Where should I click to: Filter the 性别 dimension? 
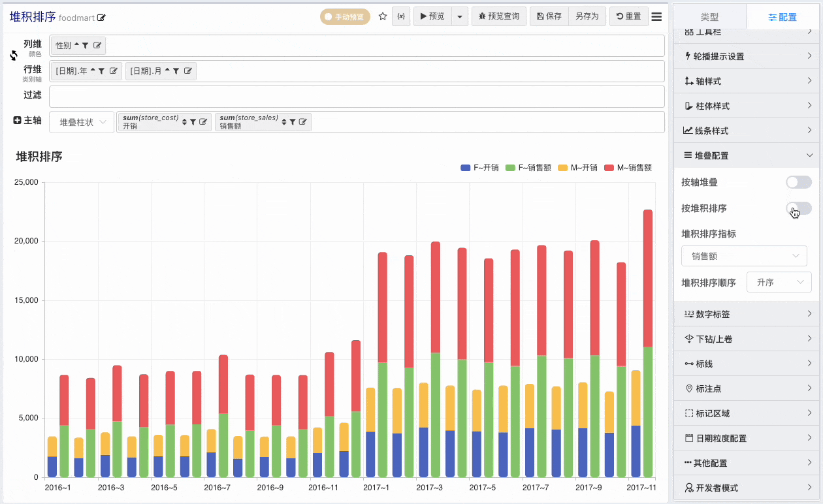coord(86,46)
